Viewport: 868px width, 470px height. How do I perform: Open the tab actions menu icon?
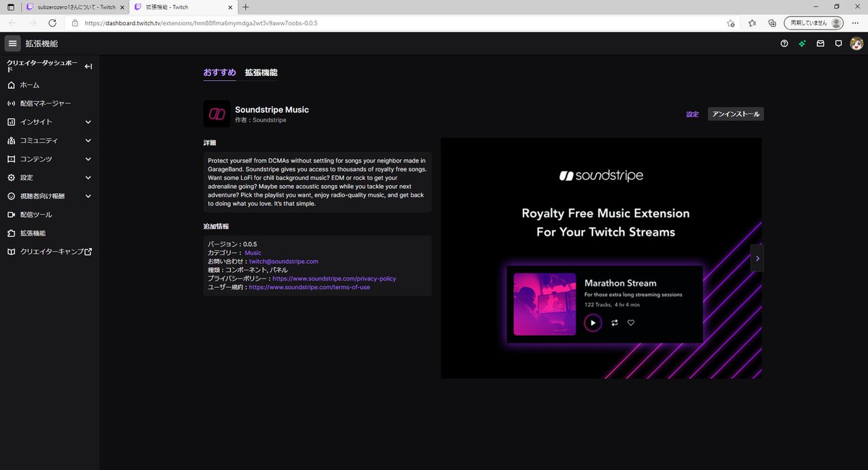(10, 7)
